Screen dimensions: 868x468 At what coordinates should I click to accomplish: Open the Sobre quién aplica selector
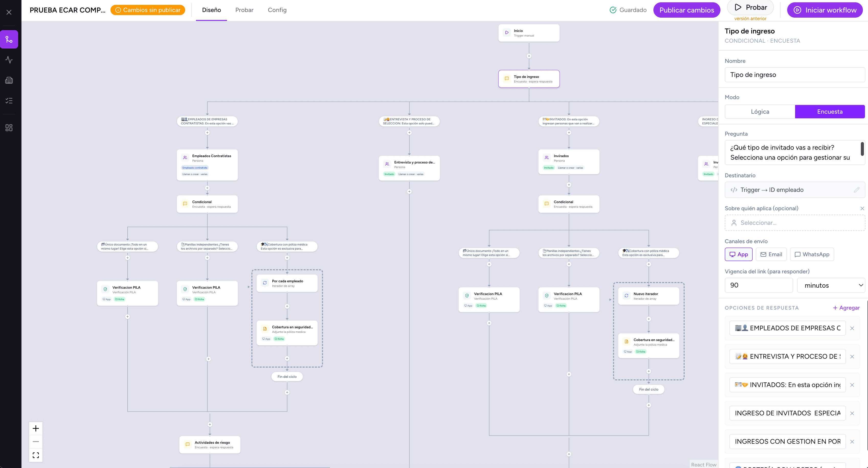pos(795,223)
